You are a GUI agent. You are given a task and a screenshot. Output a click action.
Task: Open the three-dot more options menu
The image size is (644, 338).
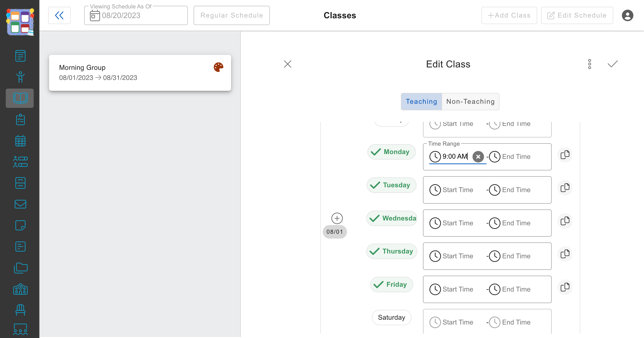point(589,64)
